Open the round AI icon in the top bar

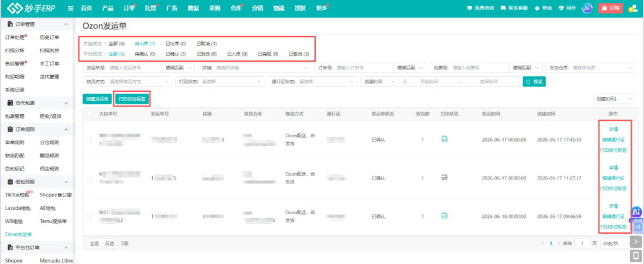(x=587, y=8)
